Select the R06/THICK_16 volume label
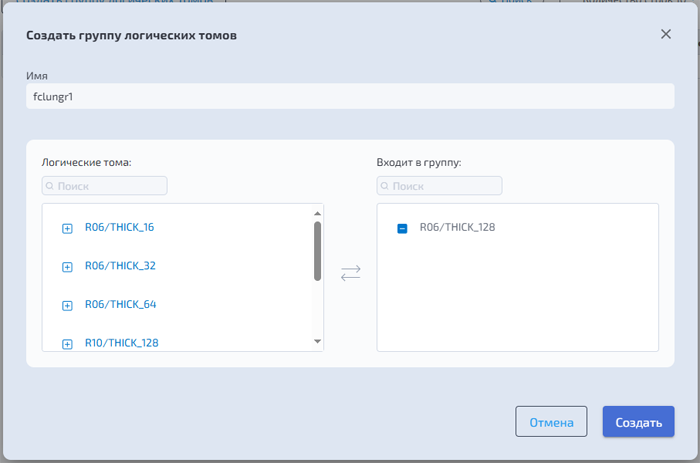 (x=119, y=227)
